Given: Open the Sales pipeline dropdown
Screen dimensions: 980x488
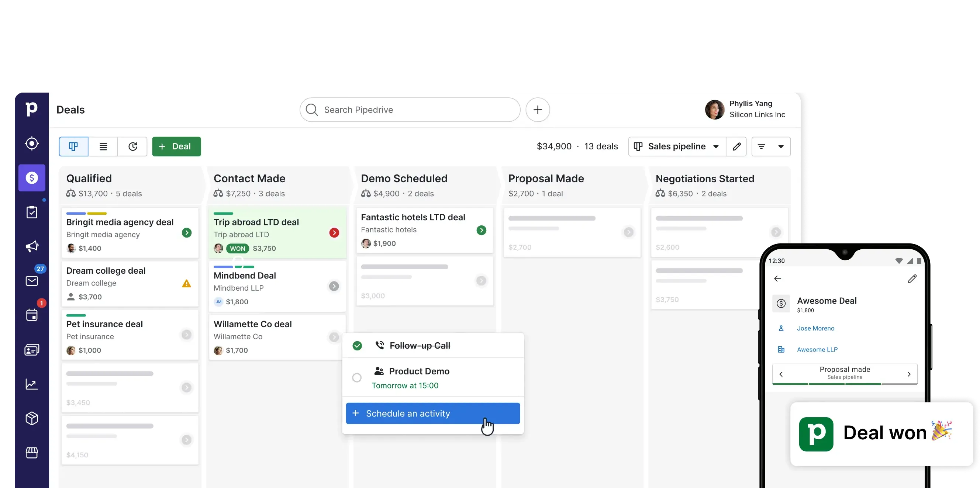Looking at the screenshot, I should (677, 146).
